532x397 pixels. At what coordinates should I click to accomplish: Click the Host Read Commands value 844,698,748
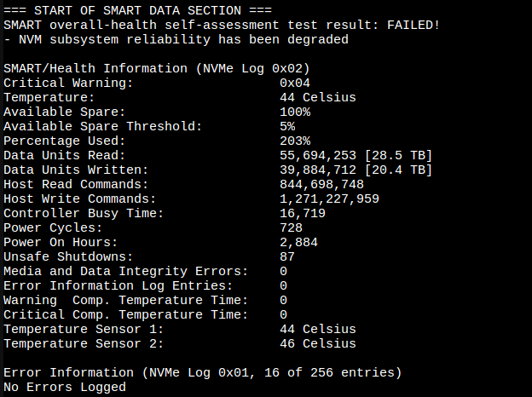pos(321,184)
